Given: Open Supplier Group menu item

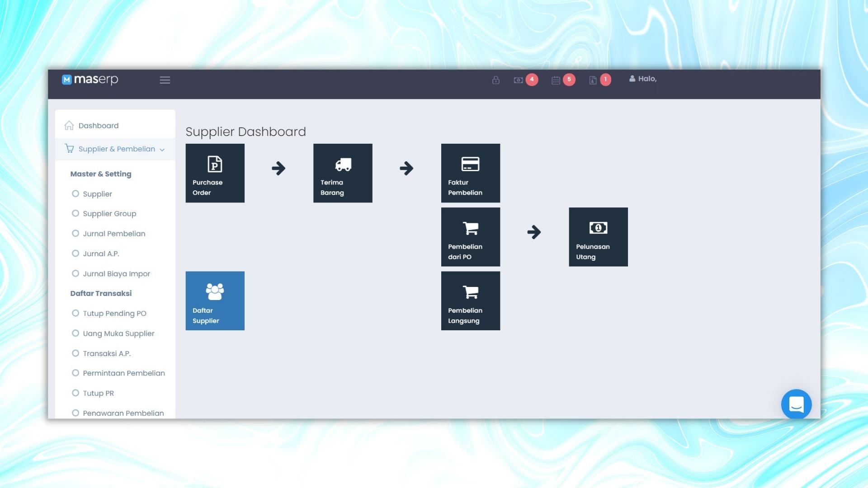Looking at the screenshot, I should coord(109,214).
